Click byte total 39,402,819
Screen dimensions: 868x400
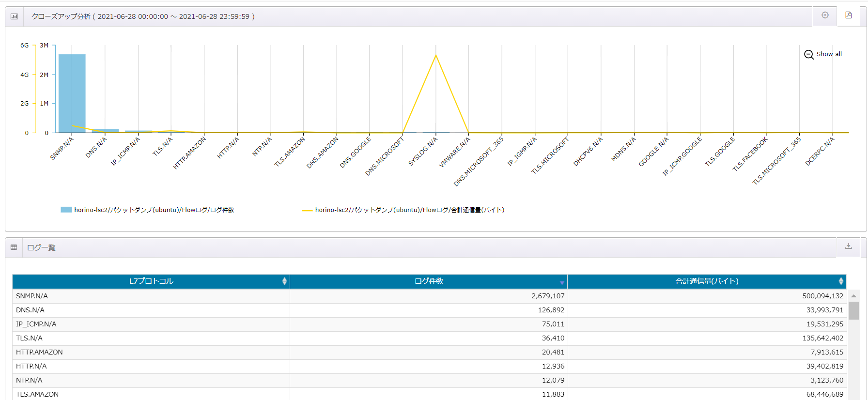click(x=825, y=366)
